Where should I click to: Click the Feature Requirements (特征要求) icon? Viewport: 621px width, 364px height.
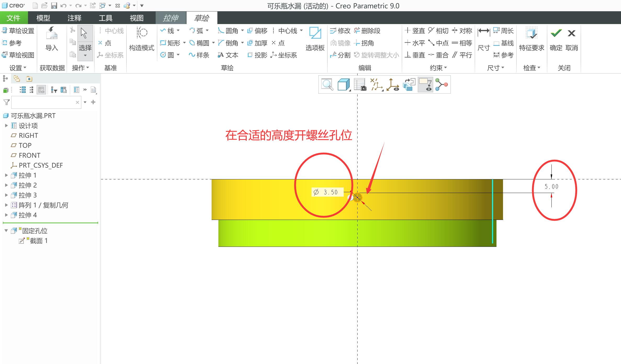(x=532, y=39)
